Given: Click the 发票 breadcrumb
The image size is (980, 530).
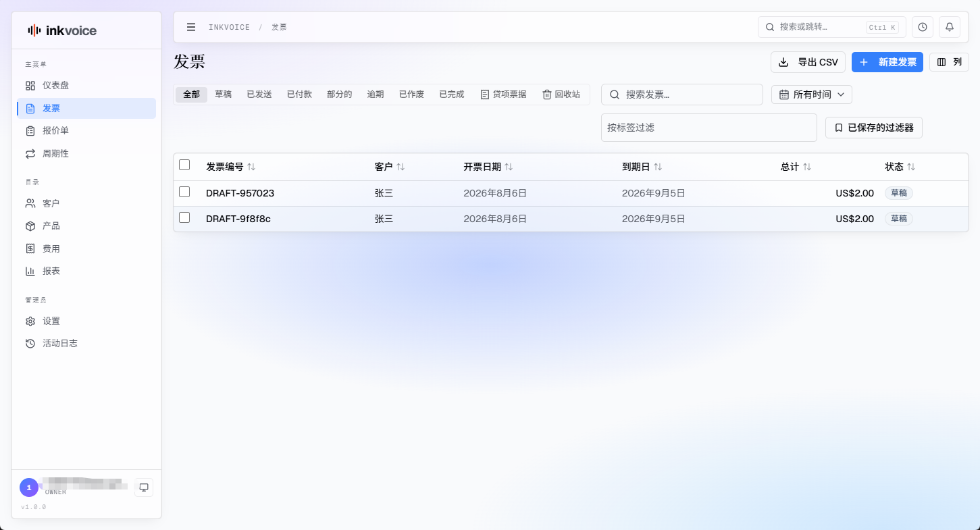Looking at the screenshot, I should click(x=280, y=27).
